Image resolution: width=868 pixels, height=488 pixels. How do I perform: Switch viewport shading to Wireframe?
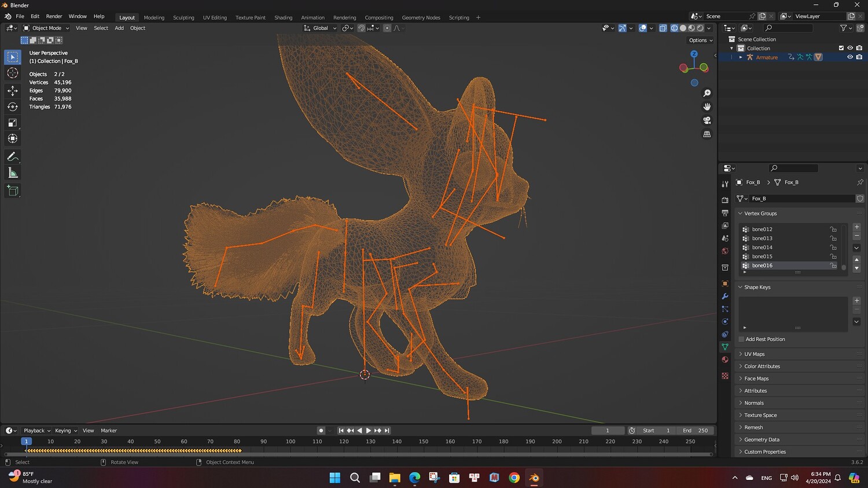click(674, 28)
